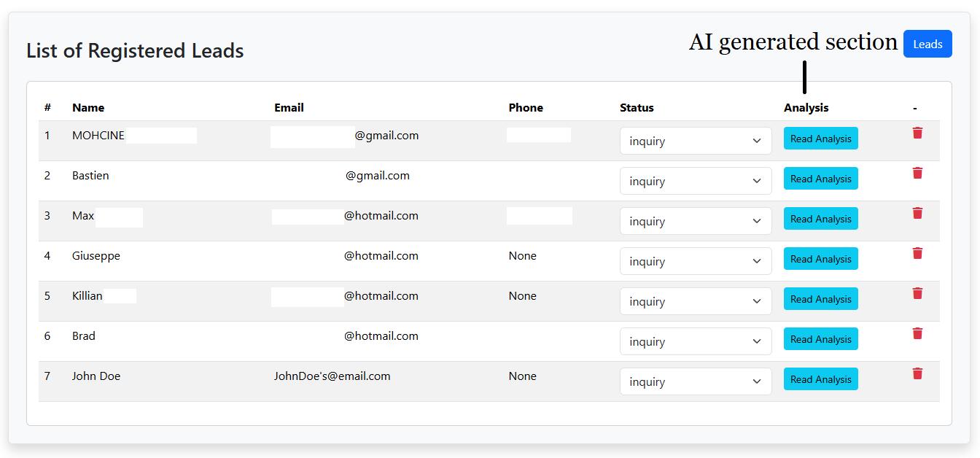
Task: Delete the lead MOHCINE using trash icon
Action: pos(917,133)
